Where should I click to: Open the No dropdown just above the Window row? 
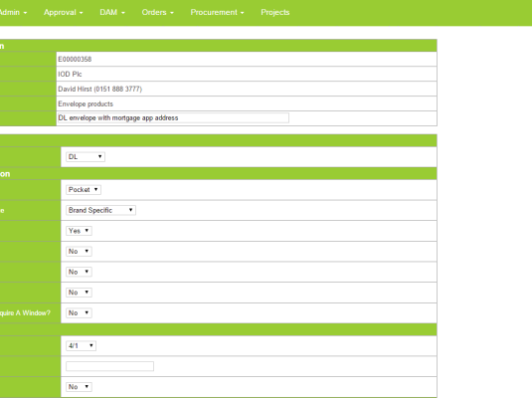coord(79,293)
